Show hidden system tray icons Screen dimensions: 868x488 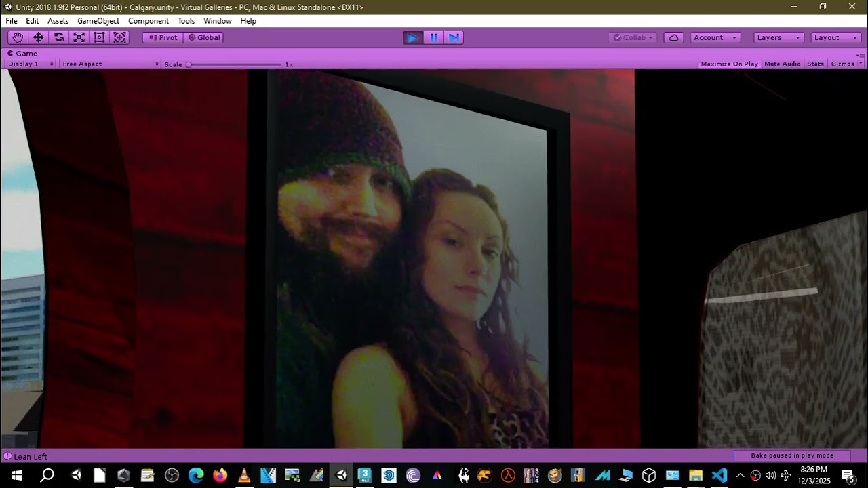point(741,476)
